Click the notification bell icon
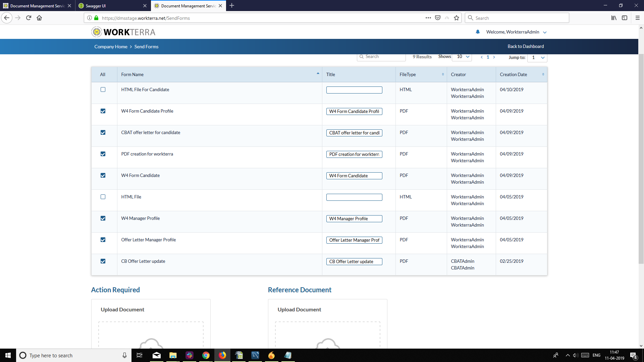Image resolution: width=644 pixels, height=362 pixels. point(478,32)
